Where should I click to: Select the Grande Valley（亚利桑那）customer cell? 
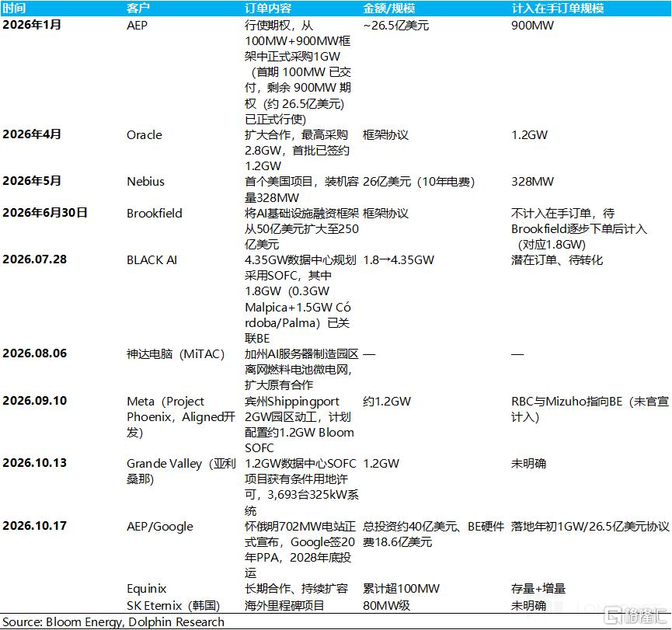tap(181, 471)
